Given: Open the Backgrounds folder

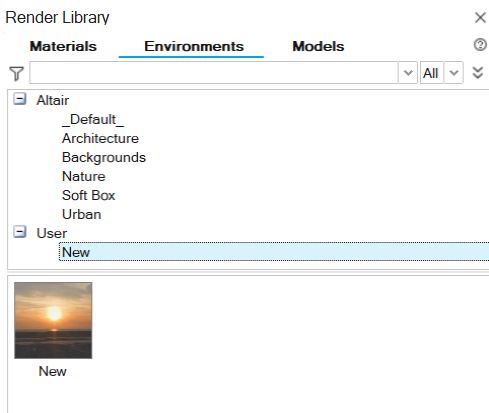Looking at the screenshot, I should [x=104, y=157].
